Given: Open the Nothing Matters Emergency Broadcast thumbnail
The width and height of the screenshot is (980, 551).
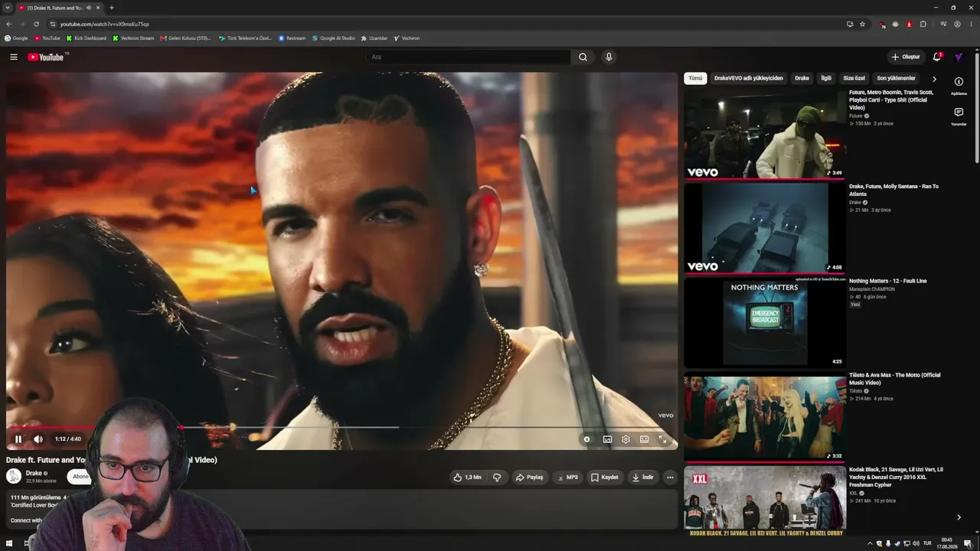Looking at the screenshot, I should click(765, 322).
